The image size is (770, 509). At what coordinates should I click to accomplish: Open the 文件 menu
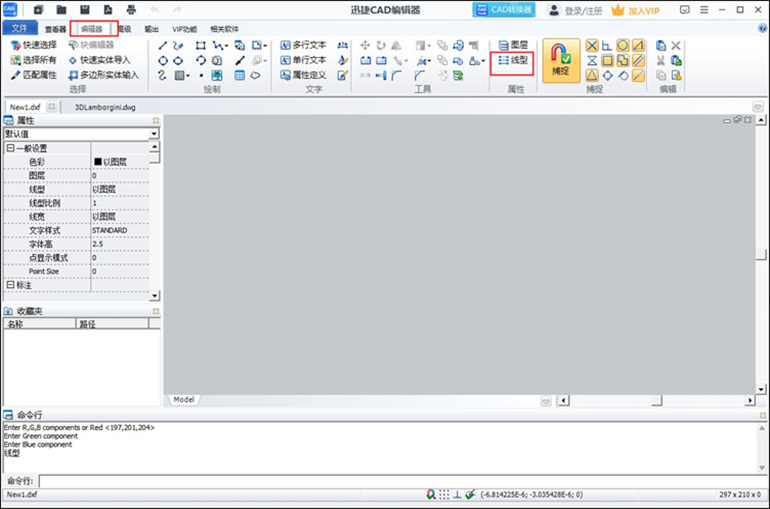[x=20, y=28]
